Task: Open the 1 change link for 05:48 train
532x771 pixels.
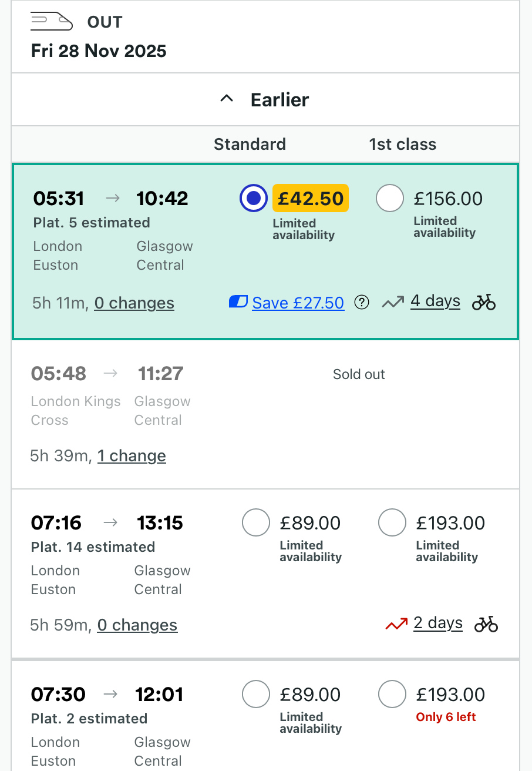Action: click(132, 456)
